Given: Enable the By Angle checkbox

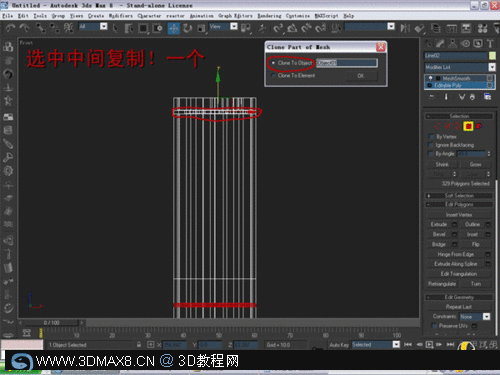Looking at the screenshot, I should point(432,154).
